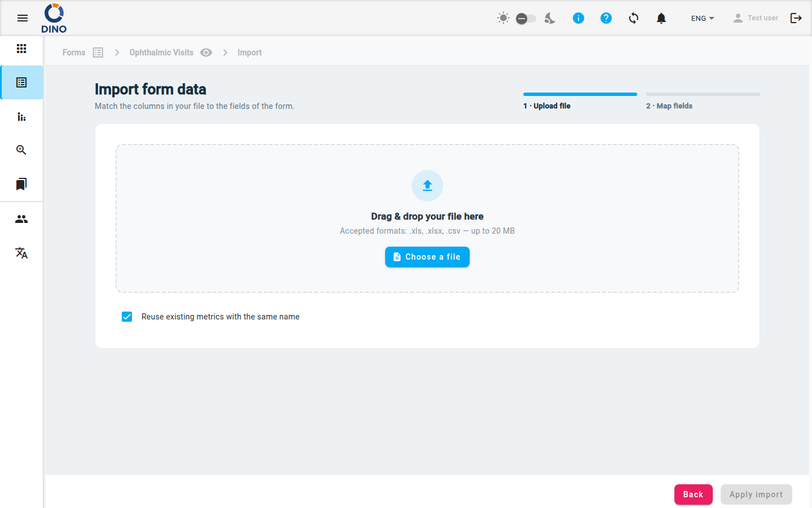Viewport: 812px width, 508px height.
Task: Click the upload arrow icon in dropzone
Action: coord(427,186)
